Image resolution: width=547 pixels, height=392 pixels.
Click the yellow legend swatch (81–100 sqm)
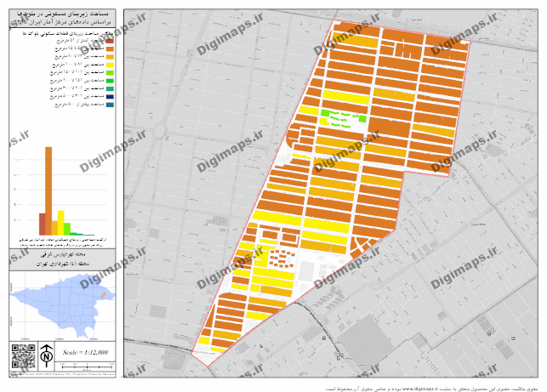tap(110, 65)
